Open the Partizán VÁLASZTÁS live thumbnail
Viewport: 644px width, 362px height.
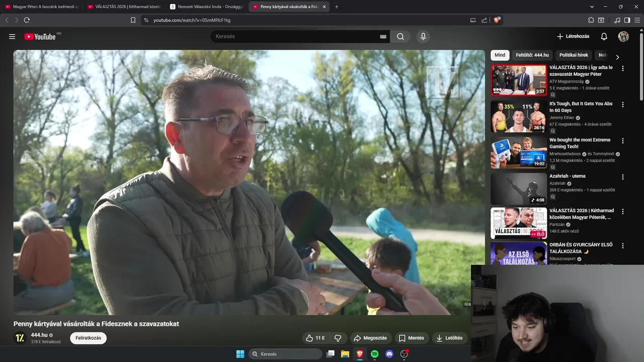519,223
